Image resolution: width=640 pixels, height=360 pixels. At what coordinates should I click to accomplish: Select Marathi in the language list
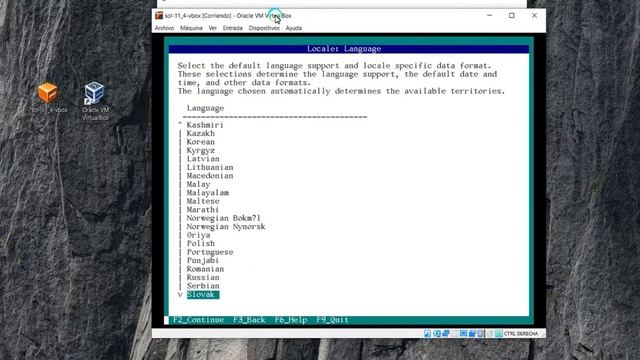(x=203, y=210)
